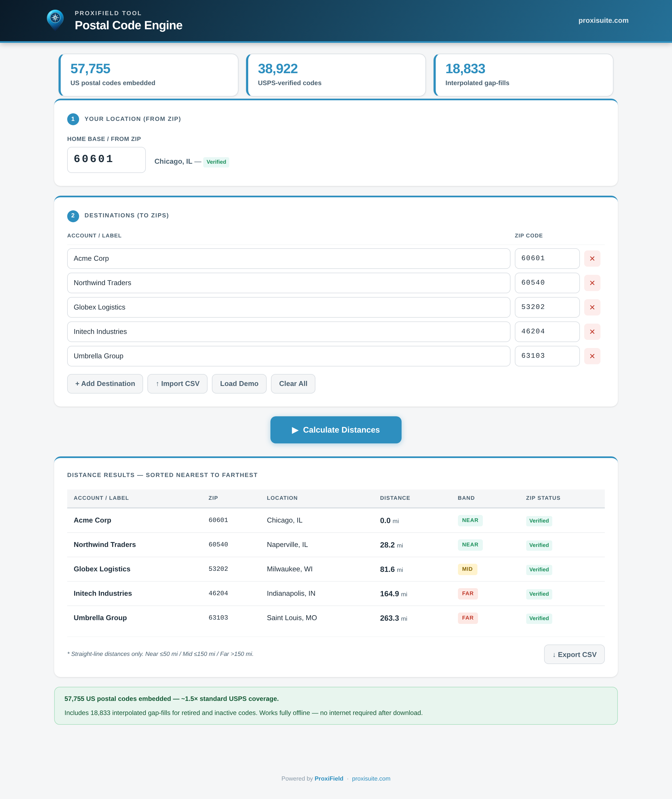Screen dimensions: 672x799
Task: Click the 164.9 mi distance value
Action: tap(393, 594)
